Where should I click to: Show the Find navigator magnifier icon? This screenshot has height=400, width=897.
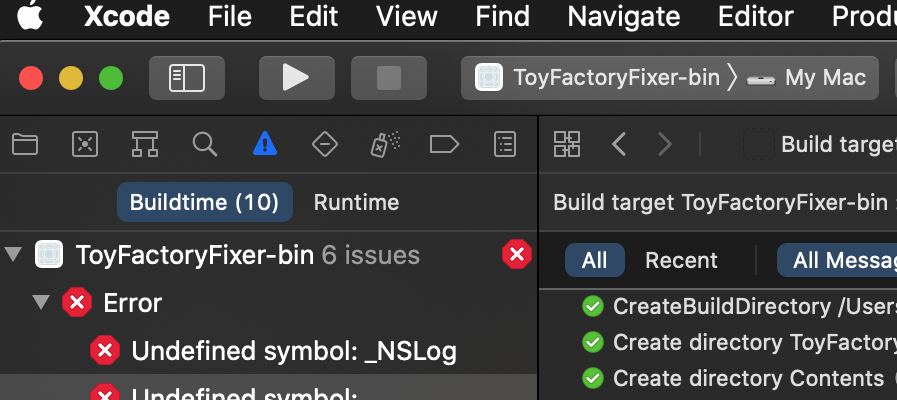(x=205, y=144)
